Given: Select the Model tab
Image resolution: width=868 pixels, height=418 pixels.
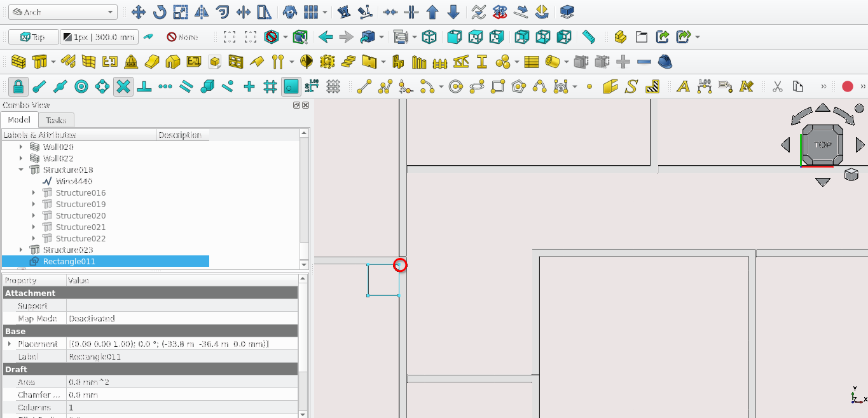Looking at the screenshot, I should 19,120.
